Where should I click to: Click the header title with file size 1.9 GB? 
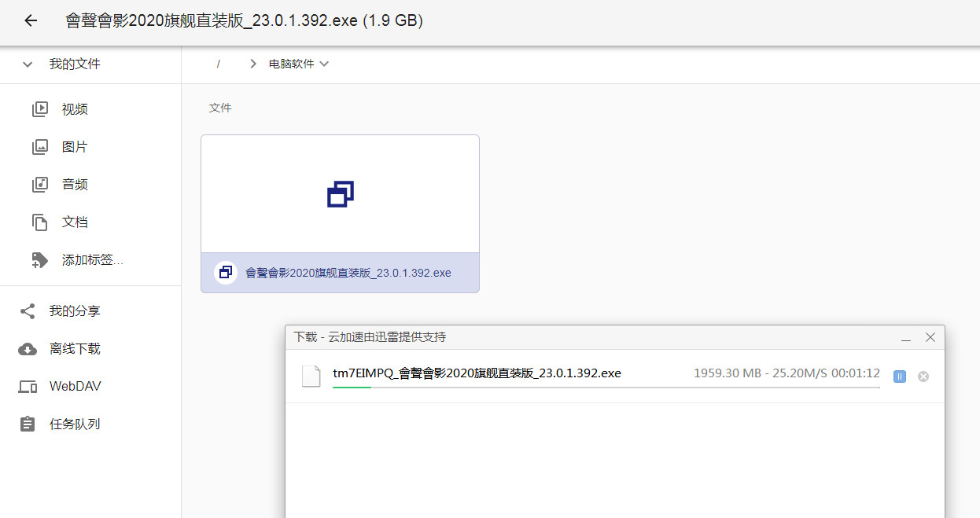(x=245, y=21)
